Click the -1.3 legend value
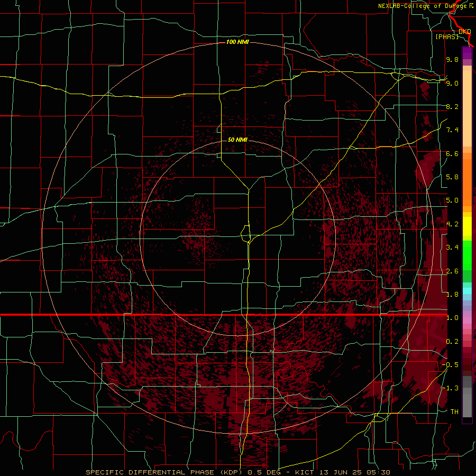This screenshot has width=476, height=476. pos(450,388)
